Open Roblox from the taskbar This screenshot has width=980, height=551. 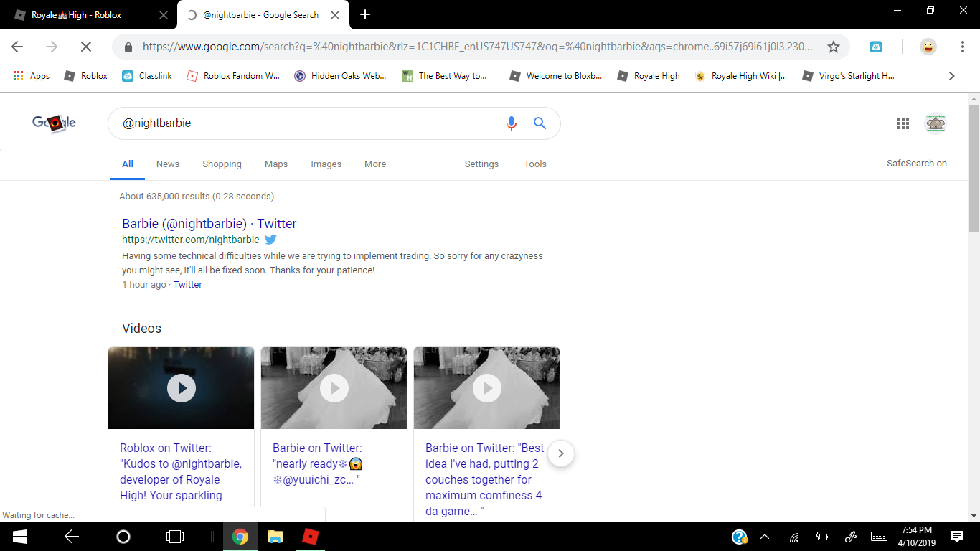pyautogui.click(x=309, y=537)
